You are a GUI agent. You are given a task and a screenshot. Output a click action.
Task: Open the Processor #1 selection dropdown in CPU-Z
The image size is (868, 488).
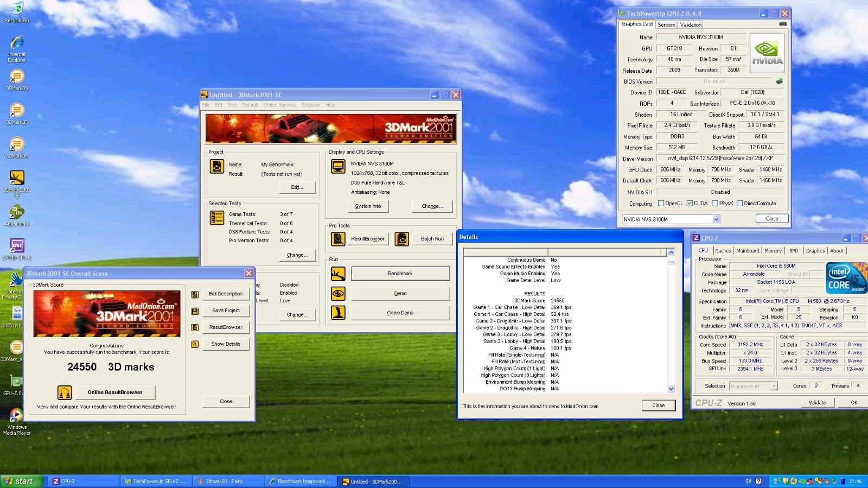click(774, 386)
